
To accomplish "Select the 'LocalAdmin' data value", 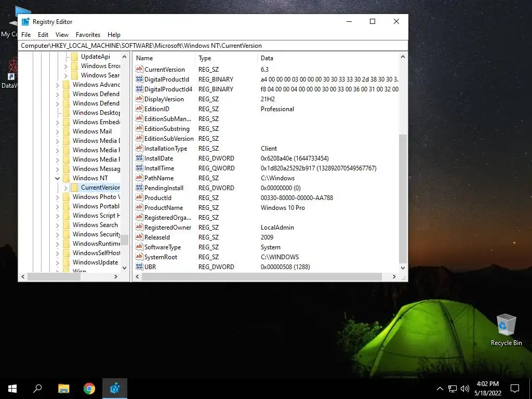I will point(277,228).
